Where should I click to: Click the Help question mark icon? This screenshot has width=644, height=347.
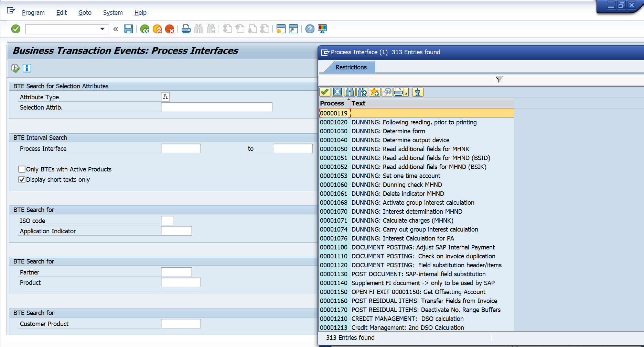coord(309,29)
